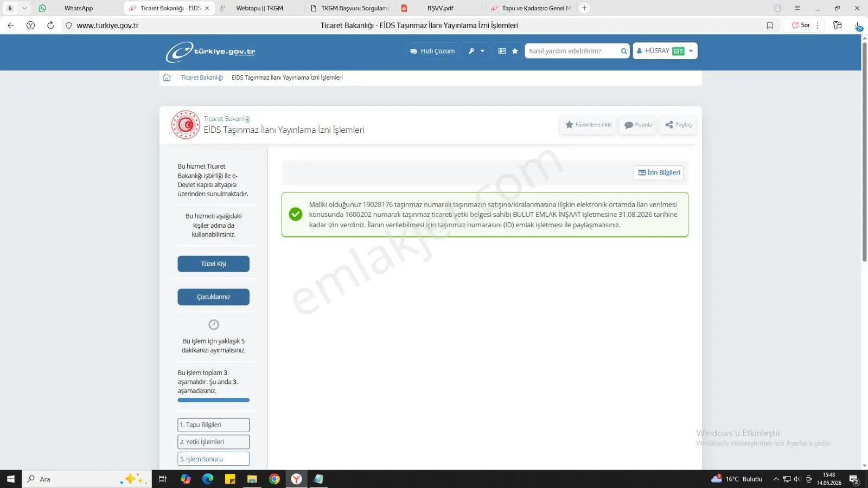Image resolution: width=868 pixels, height=488 pixels.
Task: Open the key login options icon
Action: [x=471, y=51]
